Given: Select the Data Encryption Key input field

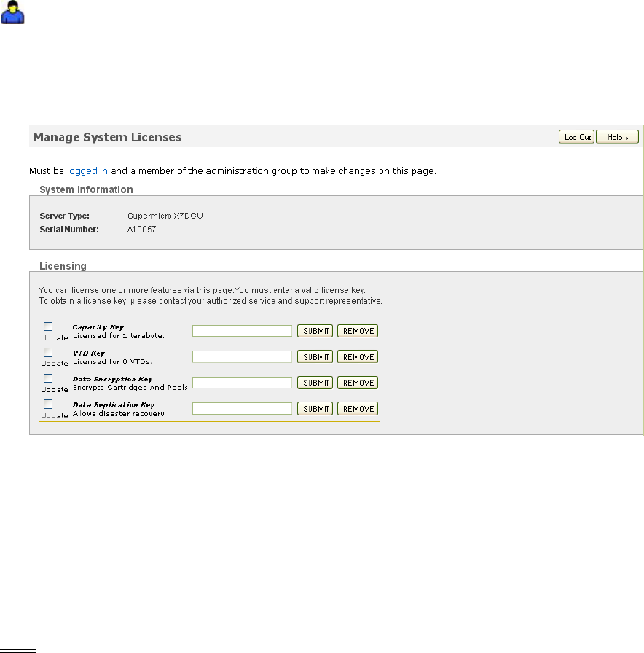Looking at the screenshot, I should click(x=242, y=383).
